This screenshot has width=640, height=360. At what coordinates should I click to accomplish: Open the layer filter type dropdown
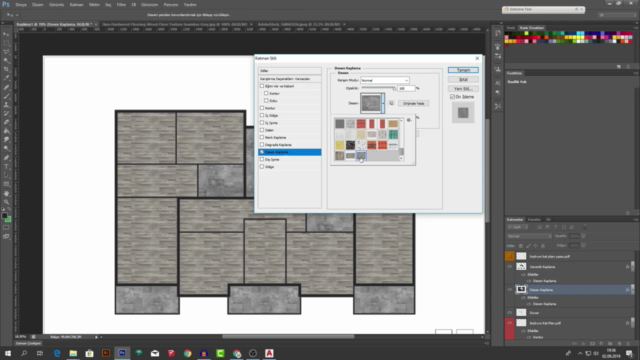pos(517,227)
